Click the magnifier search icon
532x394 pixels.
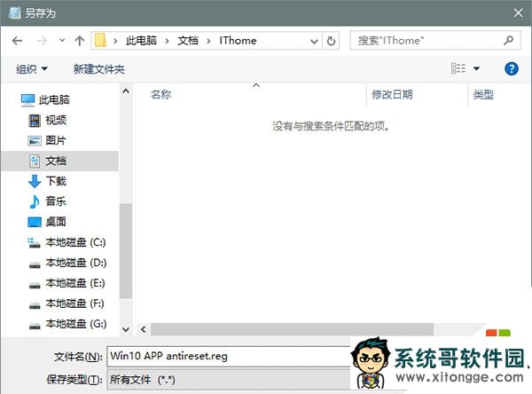pyautogui.click(x=509, y=41)
